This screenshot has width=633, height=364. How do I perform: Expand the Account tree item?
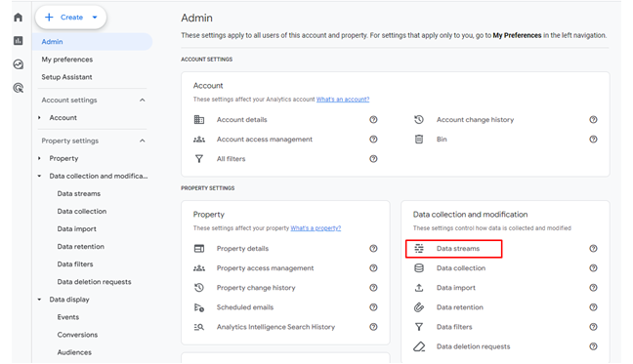point(39,118)
